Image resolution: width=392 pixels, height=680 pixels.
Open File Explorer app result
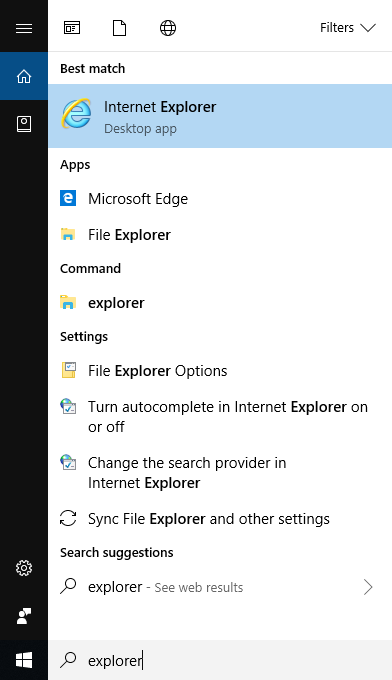click(x=220, y=235)
